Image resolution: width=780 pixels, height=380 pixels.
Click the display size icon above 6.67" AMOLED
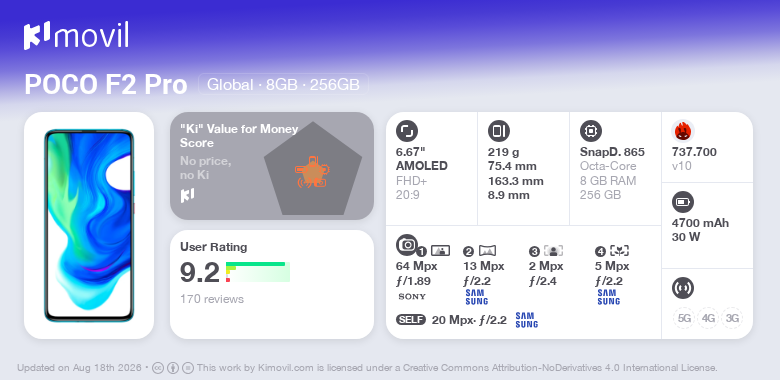(407, 131)
